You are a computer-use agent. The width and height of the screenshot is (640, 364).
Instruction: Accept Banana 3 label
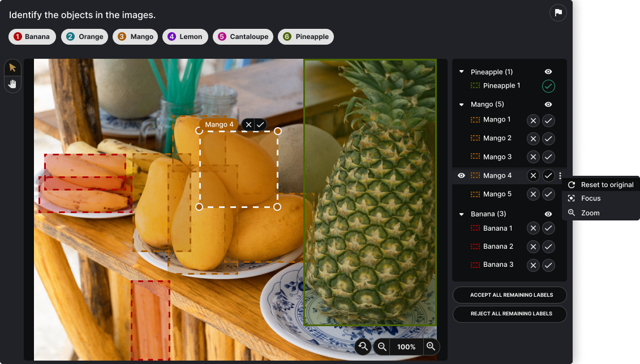point(548,265)
